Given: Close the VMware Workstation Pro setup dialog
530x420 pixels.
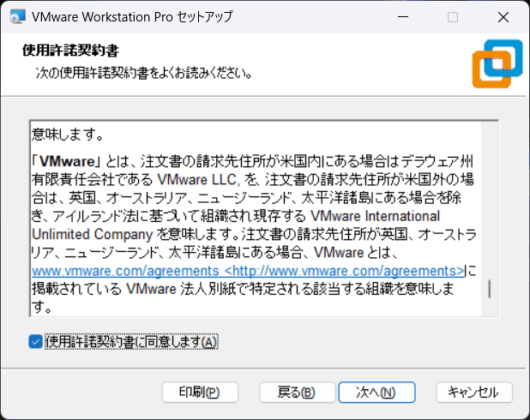Looking at the screenshot, I should 503,17.
